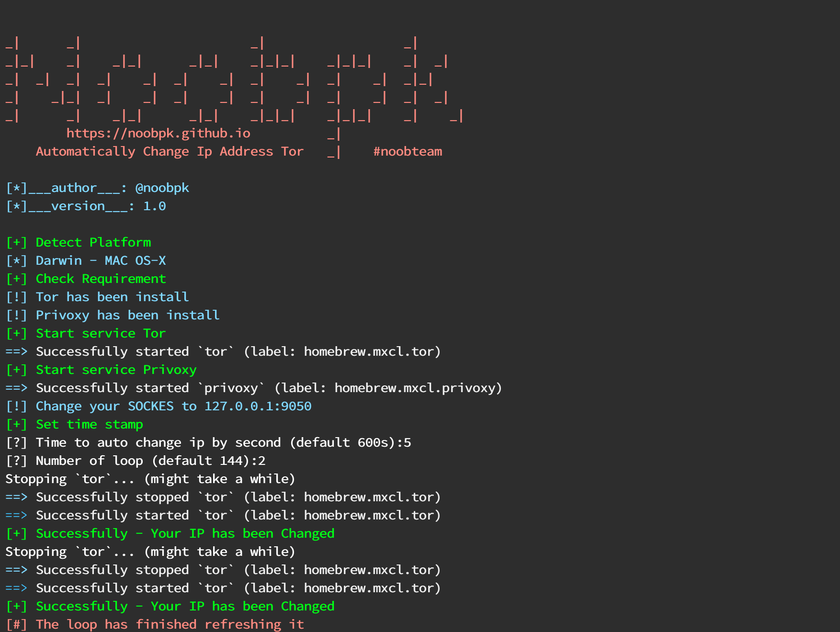Viewport: 840px width, 632px height.
Task: Click the 'Number of loop (default 144)' prompt
Action: click(136, 461)
